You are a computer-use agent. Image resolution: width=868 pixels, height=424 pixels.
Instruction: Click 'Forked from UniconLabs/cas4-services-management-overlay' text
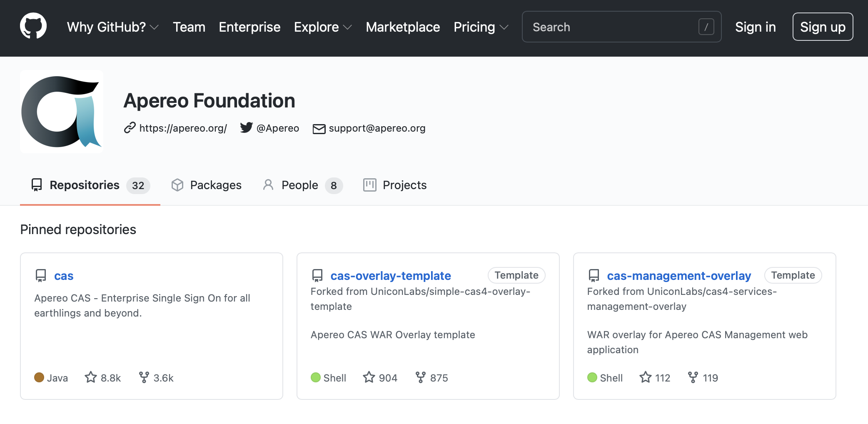tap(682, 299)
